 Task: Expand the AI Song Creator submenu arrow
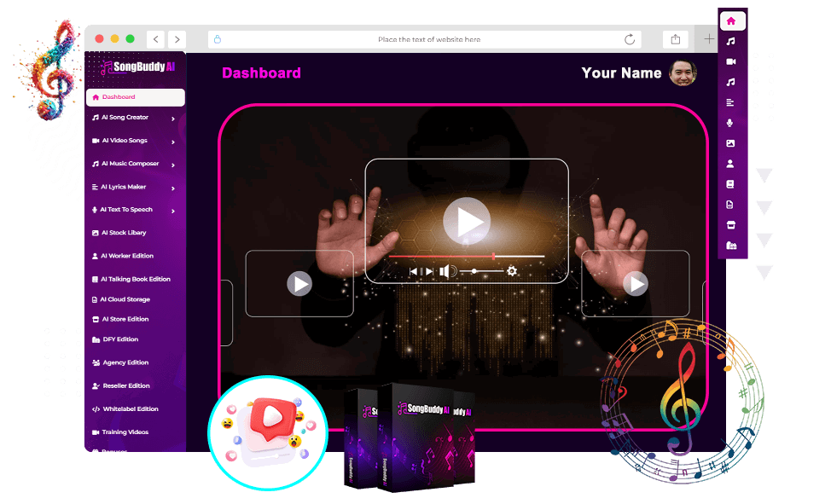click(173, 119)
